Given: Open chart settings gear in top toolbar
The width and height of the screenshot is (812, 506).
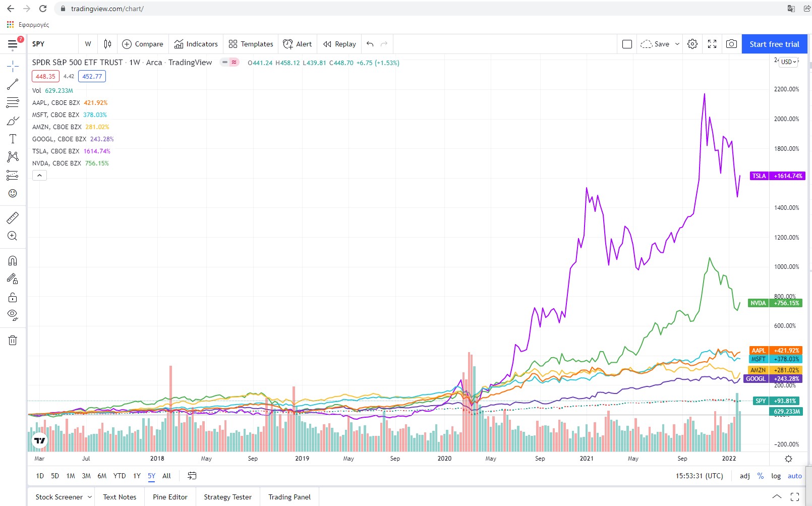Looking at the screenshot, I should pyautogui.click(x=692, y=44).
